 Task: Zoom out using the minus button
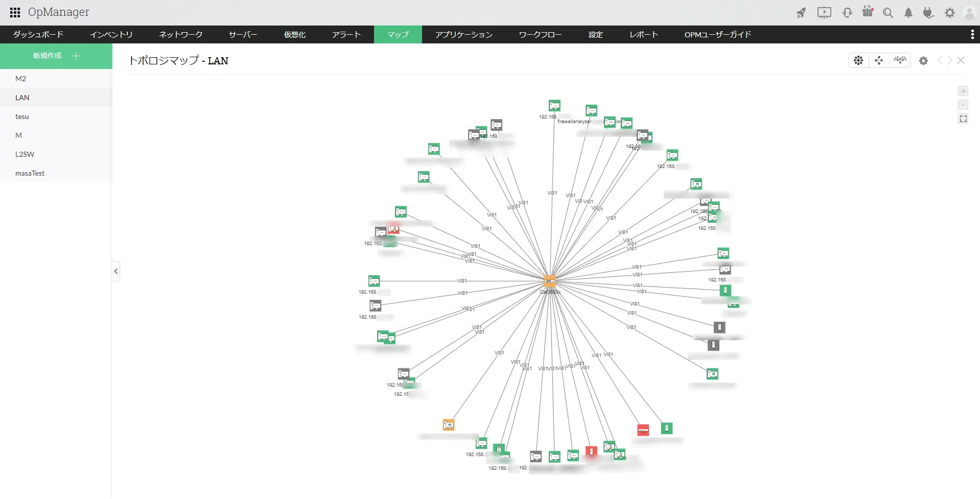[963, 105]
